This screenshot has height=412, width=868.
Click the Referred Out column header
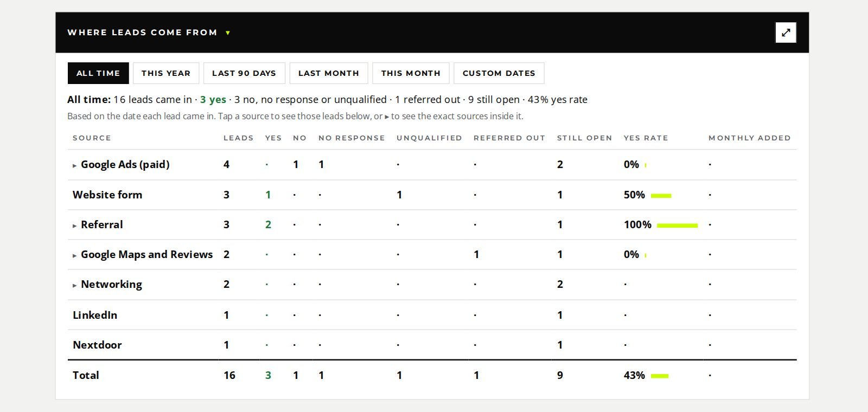coord(509,138)
